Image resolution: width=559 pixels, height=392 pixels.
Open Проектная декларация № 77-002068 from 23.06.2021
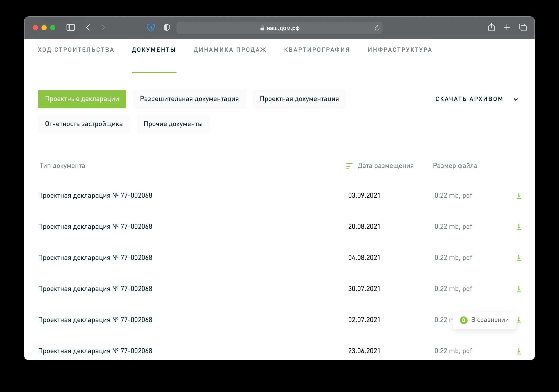95,351
